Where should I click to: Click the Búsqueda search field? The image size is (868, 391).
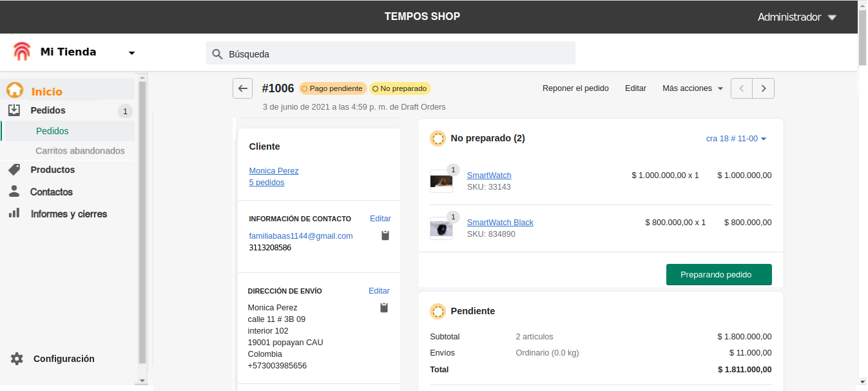coord(391,54)
